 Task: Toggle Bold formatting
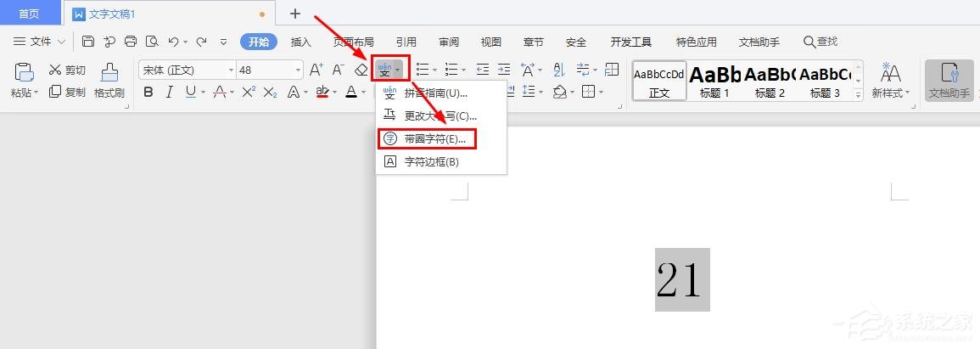click(148, 92)
